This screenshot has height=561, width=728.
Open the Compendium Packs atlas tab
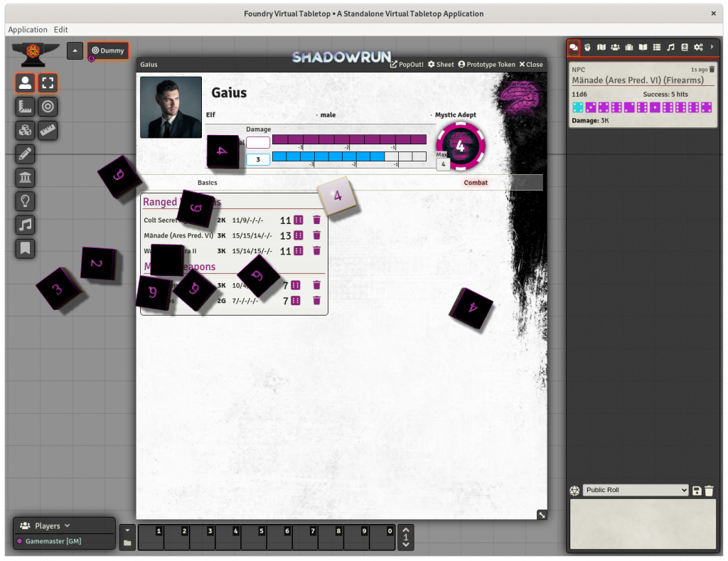[x=685, y=48]
